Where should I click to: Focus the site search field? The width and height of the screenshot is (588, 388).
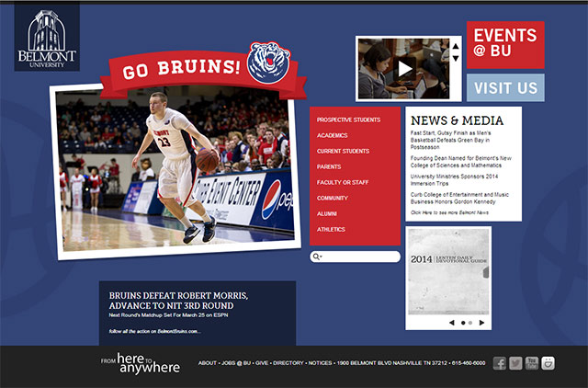tap(356, 257)
